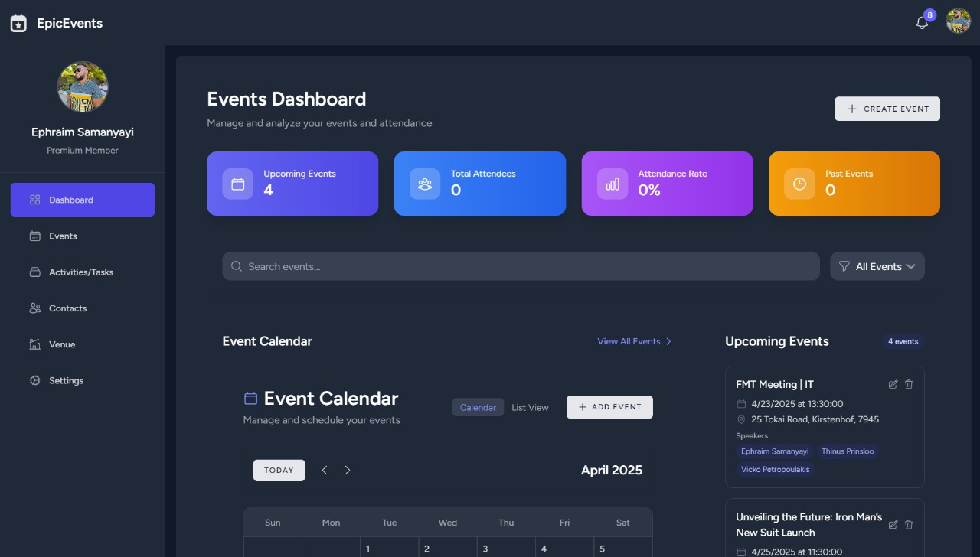Edit the FMT Meeting | IT event
Image resolution: width=980 pixels, height=557 pixels.
(893, 384)
